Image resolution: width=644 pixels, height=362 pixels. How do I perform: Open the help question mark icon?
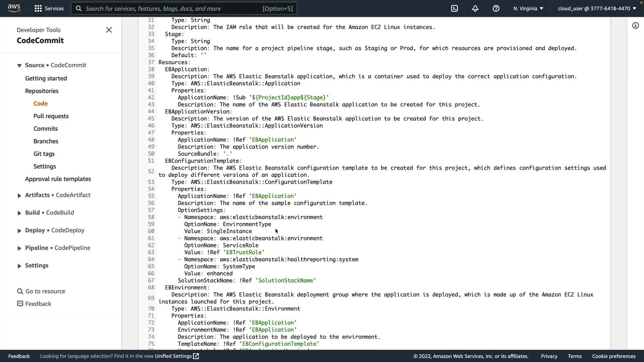496,8
